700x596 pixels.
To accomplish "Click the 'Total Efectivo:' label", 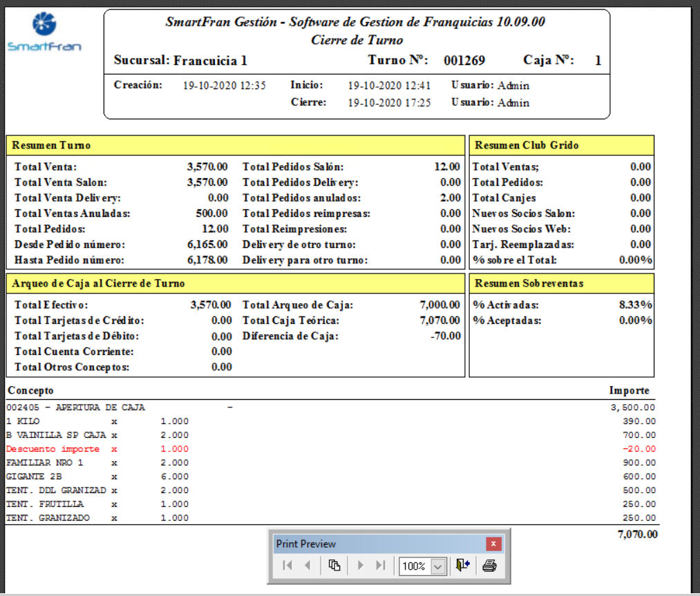I will (51, 305).
